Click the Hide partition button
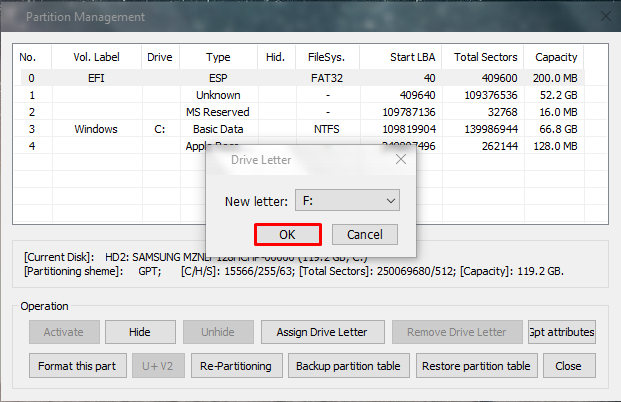The width and height of the screenshot is (621, 402). tap(140, 332)
